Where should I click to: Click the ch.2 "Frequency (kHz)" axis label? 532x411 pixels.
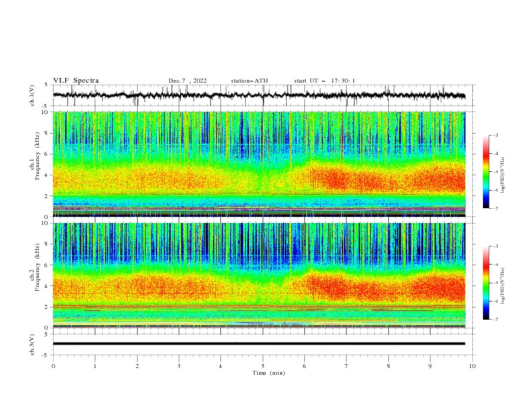coord(38,267)
